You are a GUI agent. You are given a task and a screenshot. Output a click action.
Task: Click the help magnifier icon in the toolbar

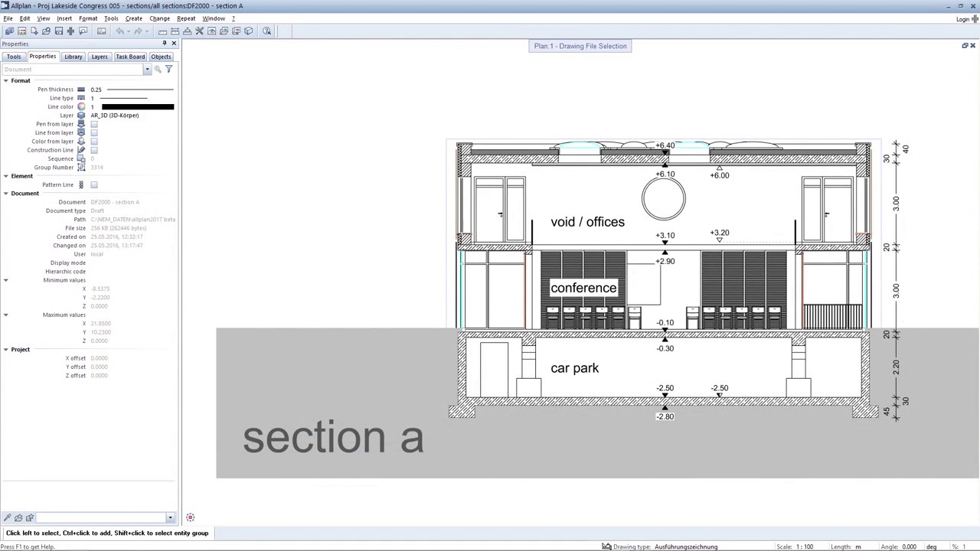pyautogui.click(x=267, y=31)
